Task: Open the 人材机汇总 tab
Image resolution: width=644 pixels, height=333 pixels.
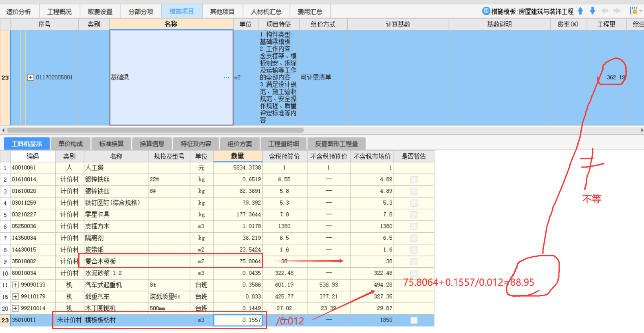Action: 267,12
